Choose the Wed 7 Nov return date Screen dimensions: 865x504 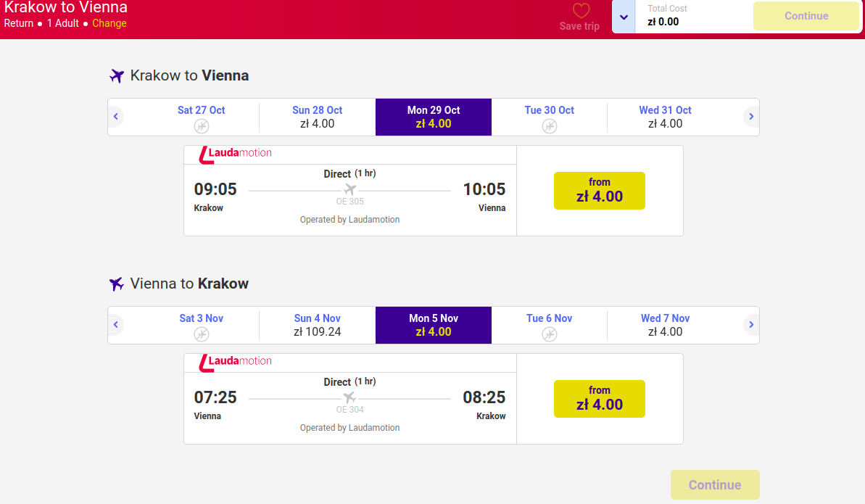point(665,325)
